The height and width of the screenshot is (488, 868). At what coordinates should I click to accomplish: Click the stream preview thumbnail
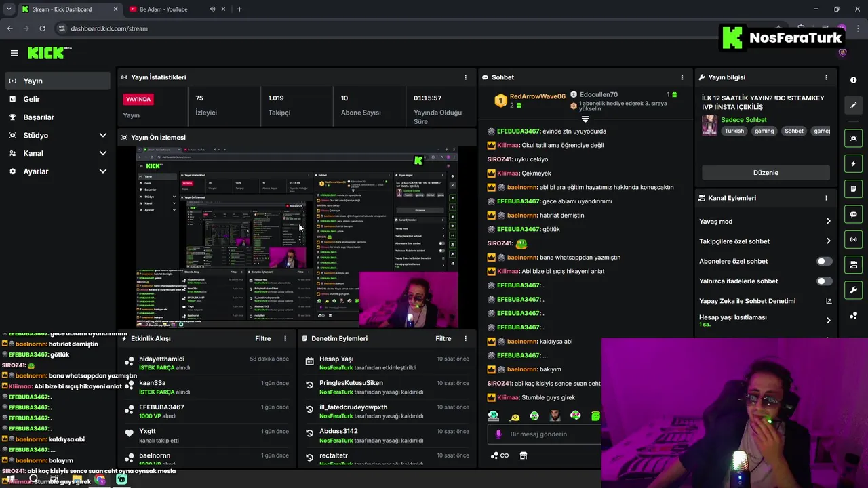[x=297, y=237]
